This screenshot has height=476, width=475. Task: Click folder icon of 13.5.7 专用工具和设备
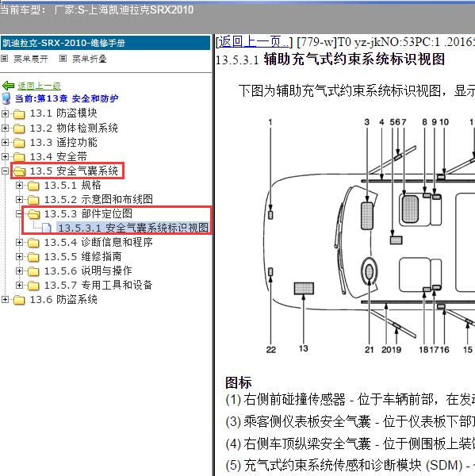pyautogui.click(x=33, y=286)
